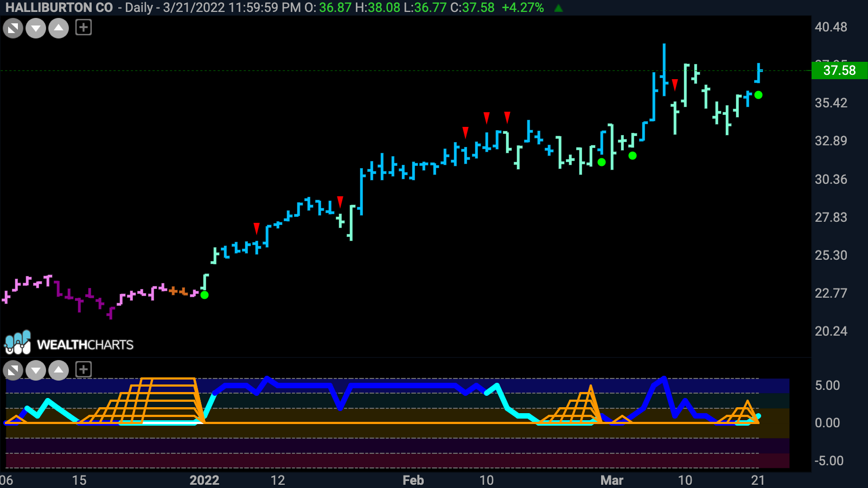Viewport: 868px width, 488px height.
Task: Click the HALLIBURTON CO symbol title
Action: [59, 8]
